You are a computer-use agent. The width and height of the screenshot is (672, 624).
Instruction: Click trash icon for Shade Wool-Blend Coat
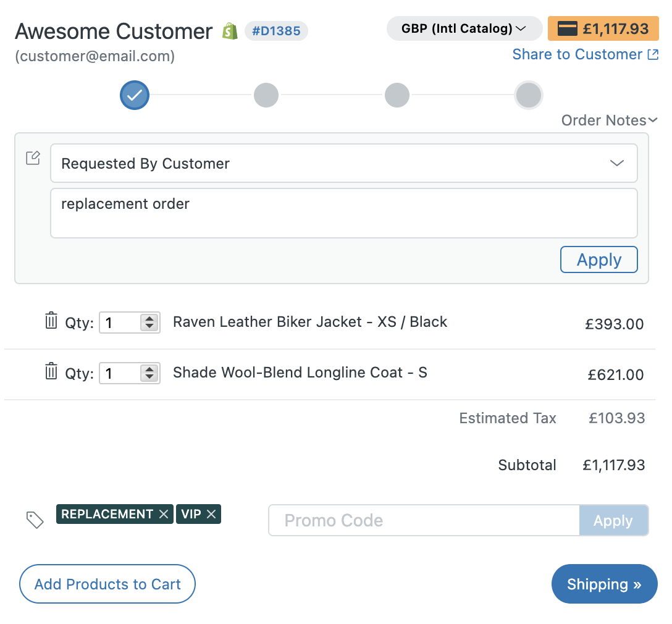pos(51,371)
